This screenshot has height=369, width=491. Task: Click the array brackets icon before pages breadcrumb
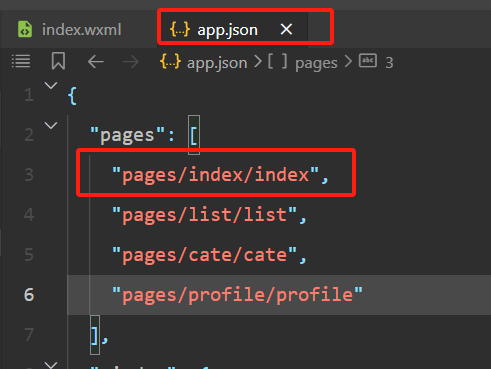(277, 61)
